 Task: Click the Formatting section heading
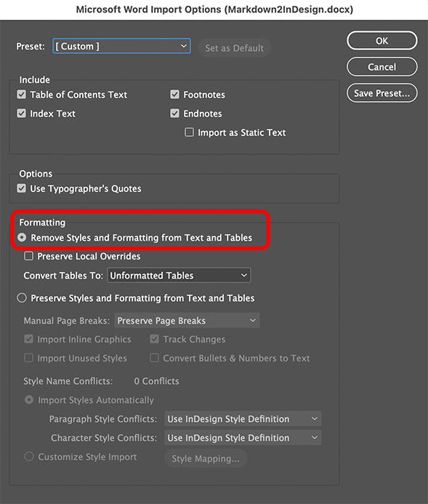[x=42, y=223]
